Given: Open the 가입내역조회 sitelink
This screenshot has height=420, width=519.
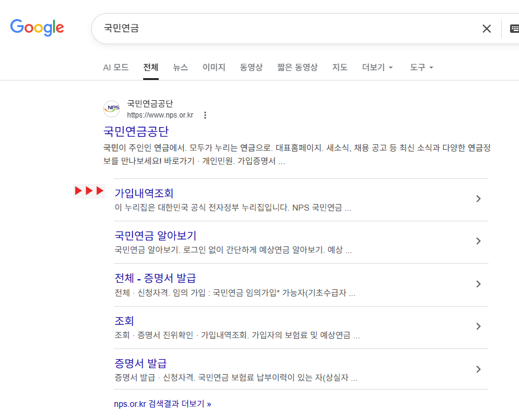Looking at the screenshot, I should (x=144, y=193).
